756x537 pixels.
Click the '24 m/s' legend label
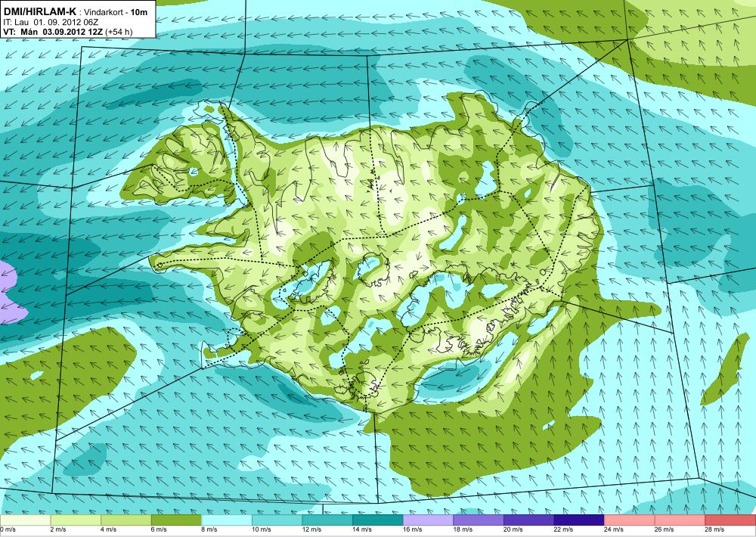[614, 529]
